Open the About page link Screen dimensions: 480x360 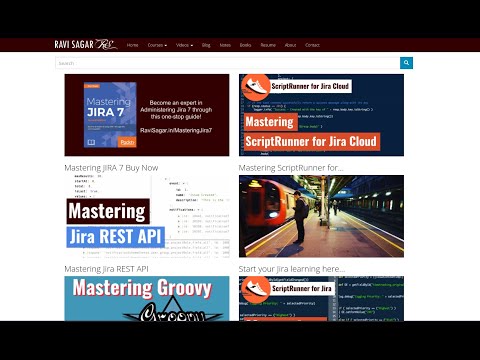click(x=290, y=45)
